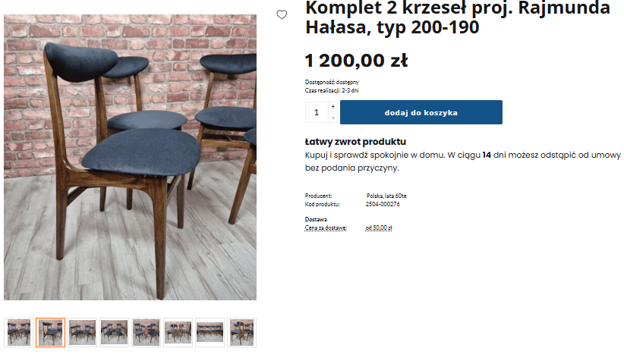
Task: Select the orange-highlighted second thumbnail
Action: click(51, 333)
